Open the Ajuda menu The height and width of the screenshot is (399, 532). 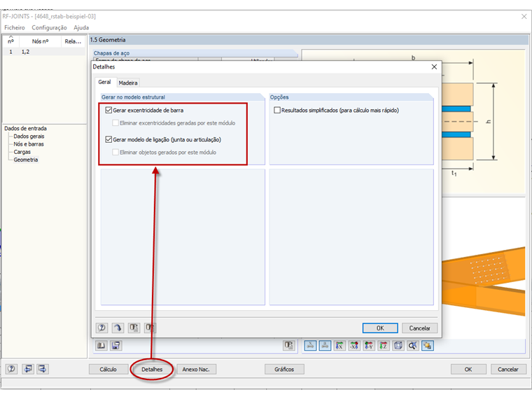point(81,27)
